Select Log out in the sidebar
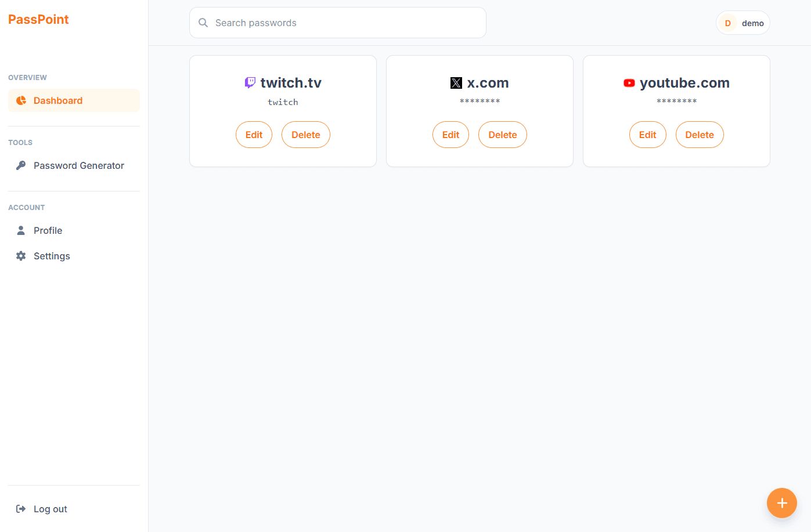811x532 pixels. (x=74, y=509)
